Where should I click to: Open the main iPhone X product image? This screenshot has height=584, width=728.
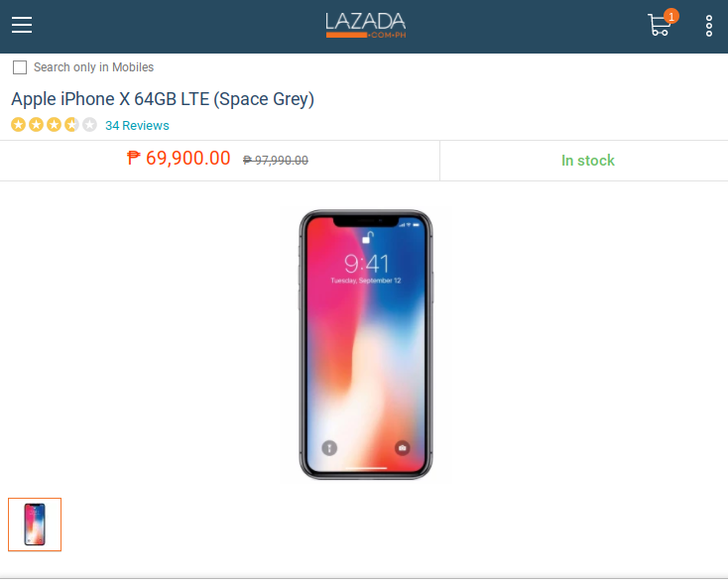point(366,344)
